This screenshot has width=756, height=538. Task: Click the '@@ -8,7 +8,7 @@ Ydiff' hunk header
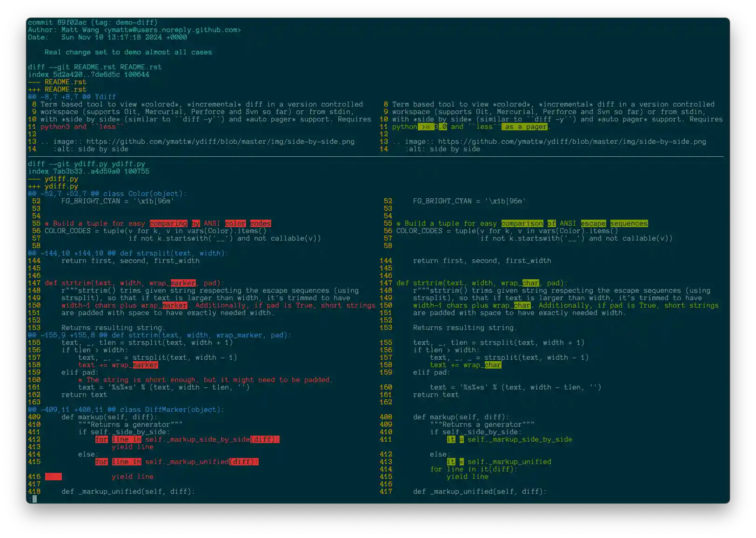pos(72,97)
